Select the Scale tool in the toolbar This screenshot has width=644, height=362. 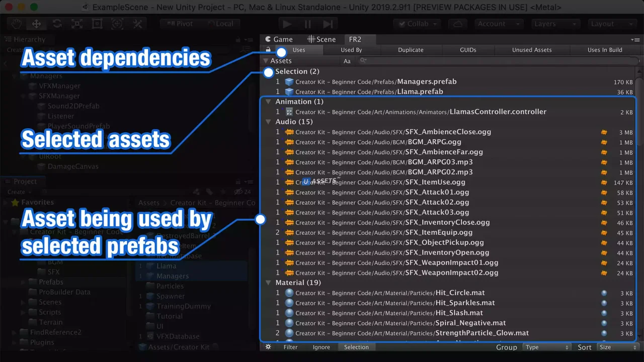pyautogui.click(x=77, y=24)
